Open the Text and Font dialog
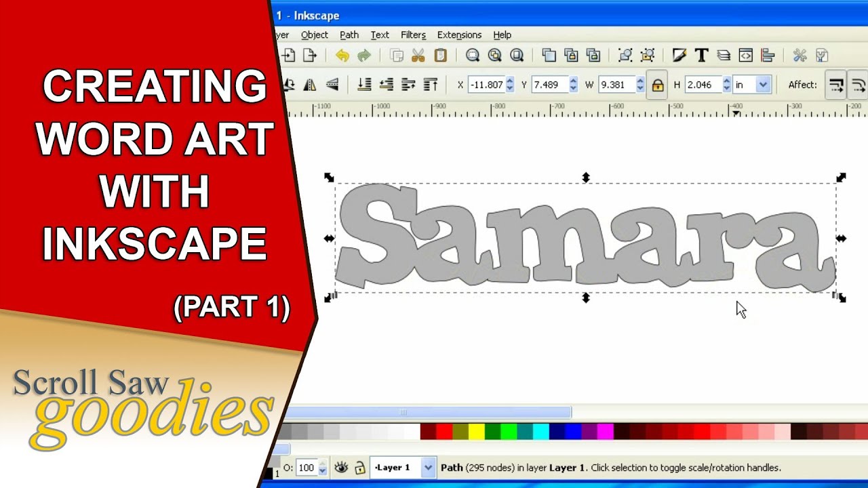Image resolution: width=868 pixels, height=488 pixels. point(701,56)
